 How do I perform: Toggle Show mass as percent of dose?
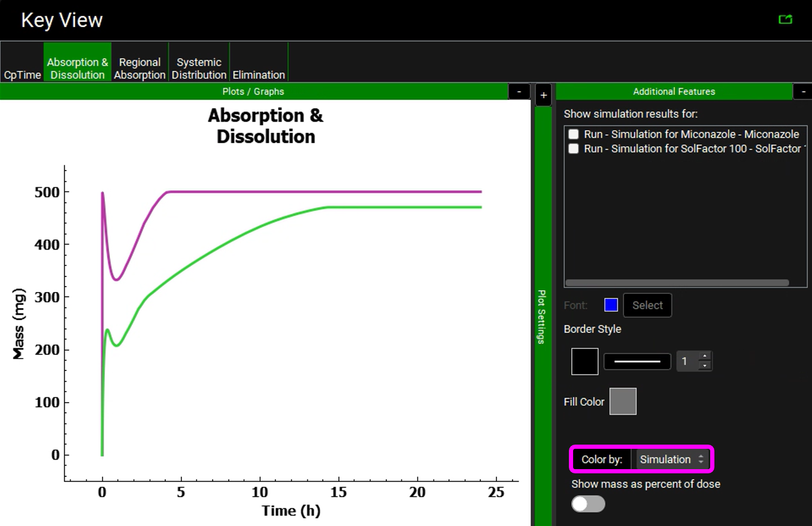[588, 504]
